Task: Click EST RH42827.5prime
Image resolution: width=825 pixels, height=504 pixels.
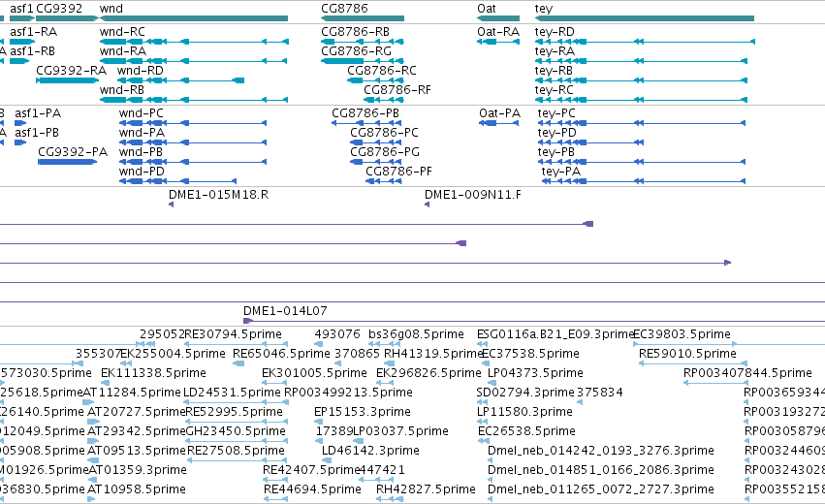Action: pos(426,490)
